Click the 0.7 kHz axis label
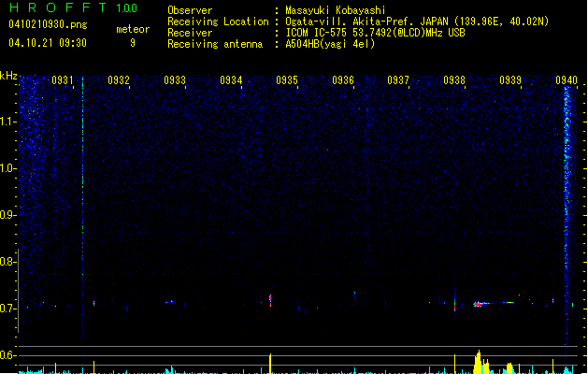The image size is (588, 374). click(8, 309)
